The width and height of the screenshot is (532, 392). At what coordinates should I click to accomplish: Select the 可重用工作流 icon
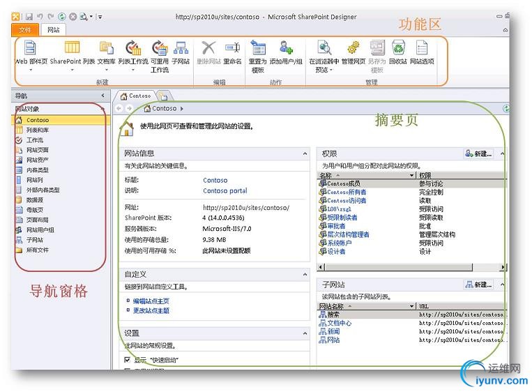tap(160, 47)
